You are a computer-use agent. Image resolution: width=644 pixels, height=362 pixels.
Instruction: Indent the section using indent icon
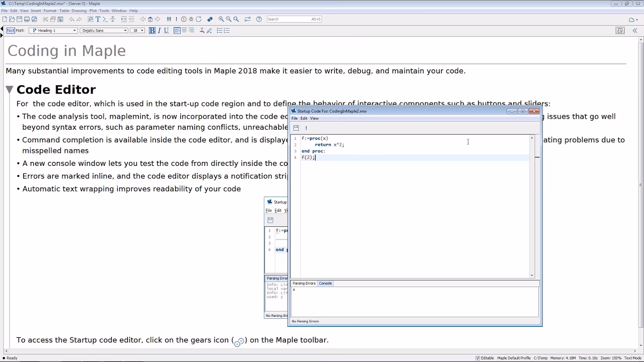click(x=124, y=19)
